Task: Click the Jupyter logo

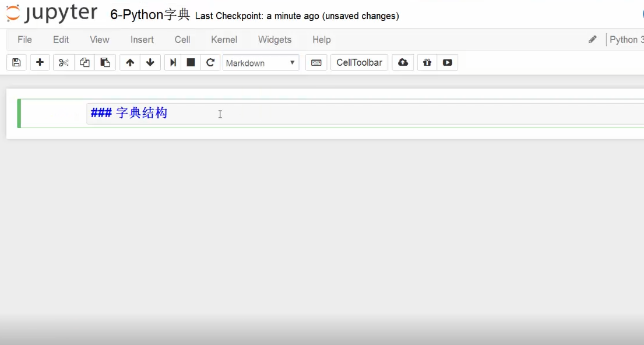Action: point(52,15)
